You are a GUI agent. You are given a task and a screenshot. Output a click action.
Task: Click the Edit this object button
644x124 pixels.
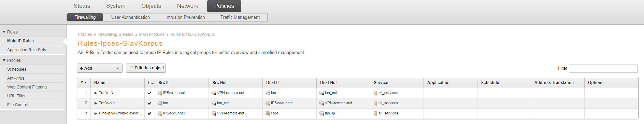point(146,68)
